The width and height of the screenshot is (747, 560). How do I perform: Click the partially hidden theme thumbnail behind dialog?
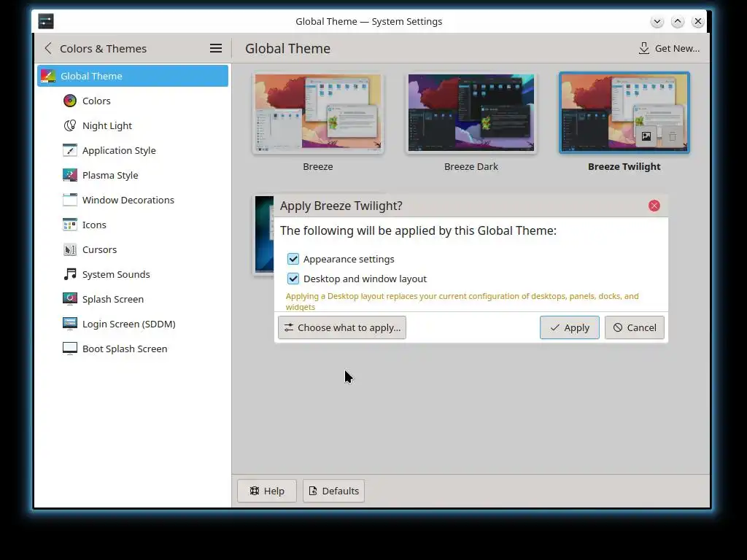click(x=263, y=234)
